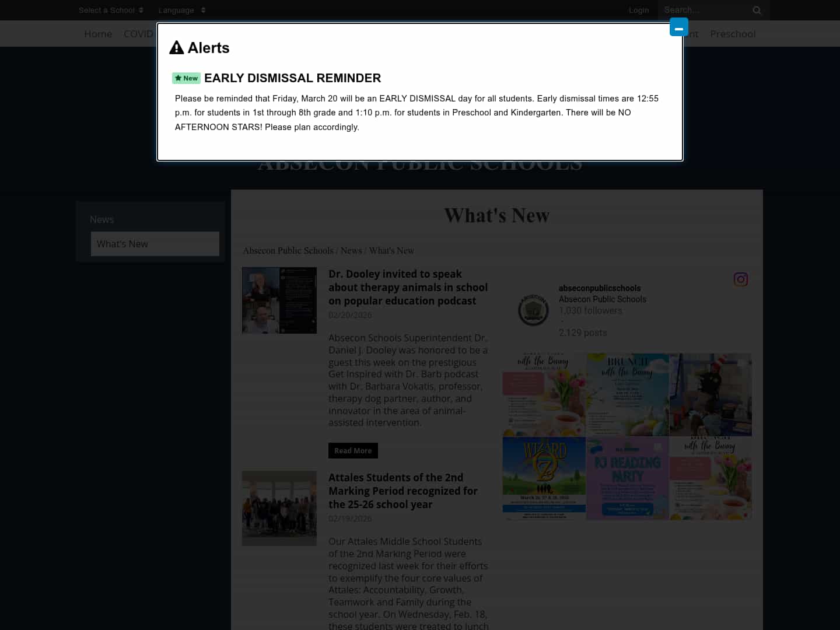Open the Instagram profile icon

pos(740,279)
